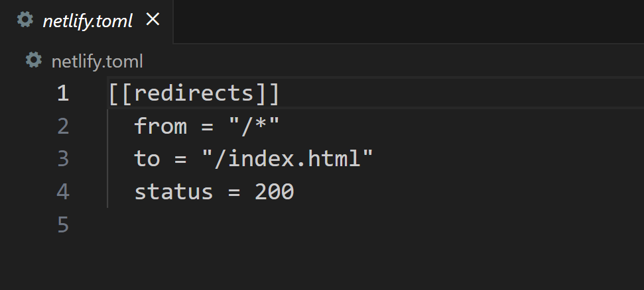Click the "/*" string value

[254, 125]
